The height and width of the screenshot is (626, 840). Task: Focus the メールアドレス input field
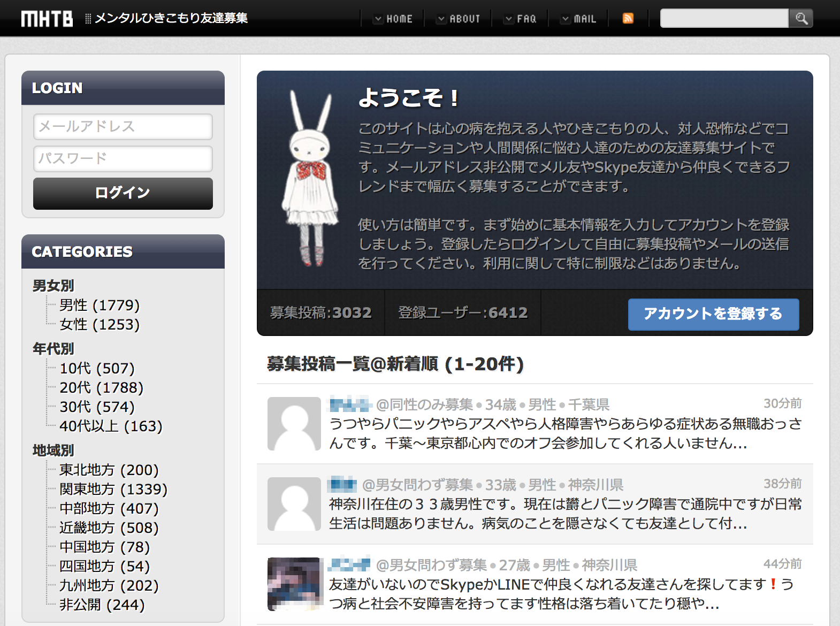[x=123, y=127]
